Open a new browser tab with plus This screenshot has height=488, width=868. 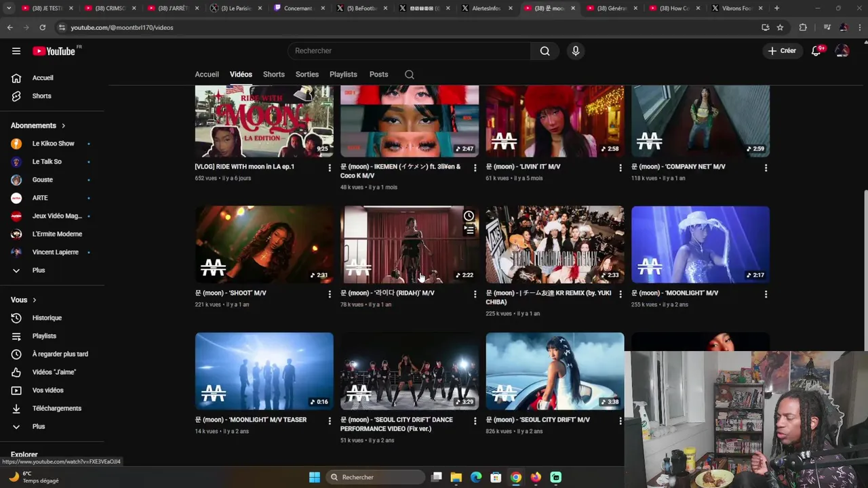point(776,8)
